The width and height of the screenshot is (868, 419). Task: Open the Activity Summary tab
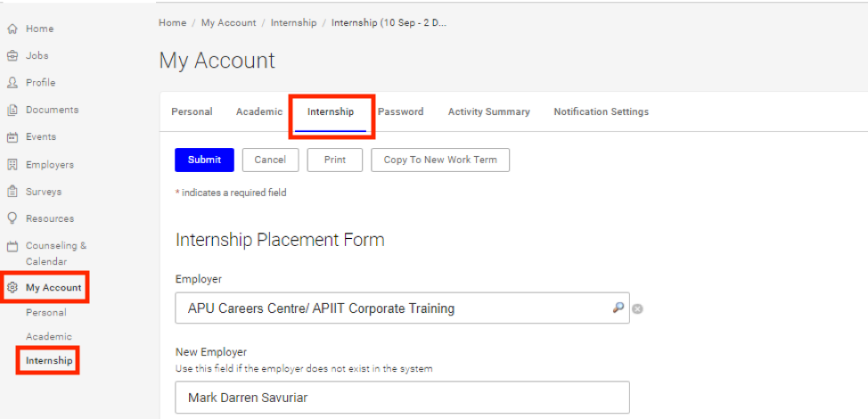pos(488,112)
